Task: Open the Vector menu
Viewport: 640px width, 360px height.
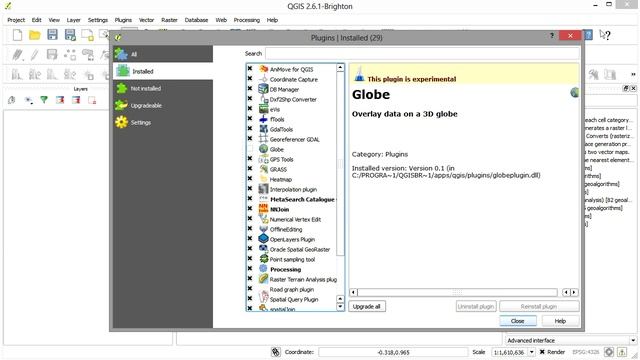Action: [x=146, y=20]
